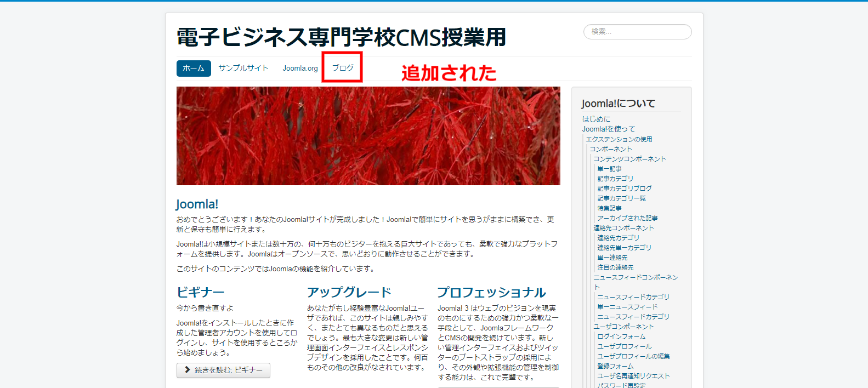Click the 続きを読む: ビギナー button
Screen dimensions: 868x388
click(223, 370)
